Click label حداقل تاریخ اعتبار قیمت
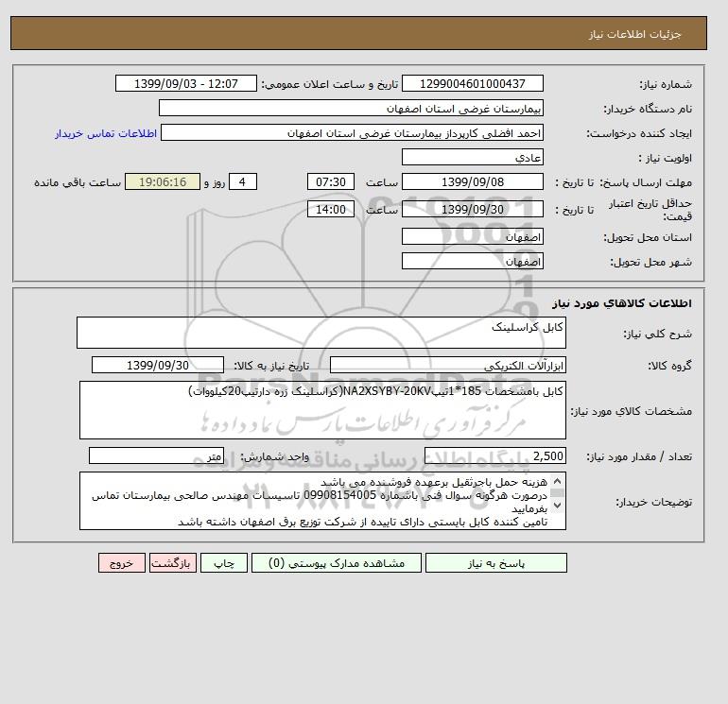The width and height of the screenshot is (728, 704). (x=650, y=210)
